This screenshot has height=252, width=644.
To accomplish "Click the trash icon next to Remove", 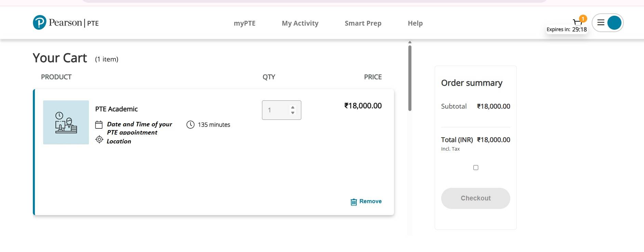I will coord(354,202).
